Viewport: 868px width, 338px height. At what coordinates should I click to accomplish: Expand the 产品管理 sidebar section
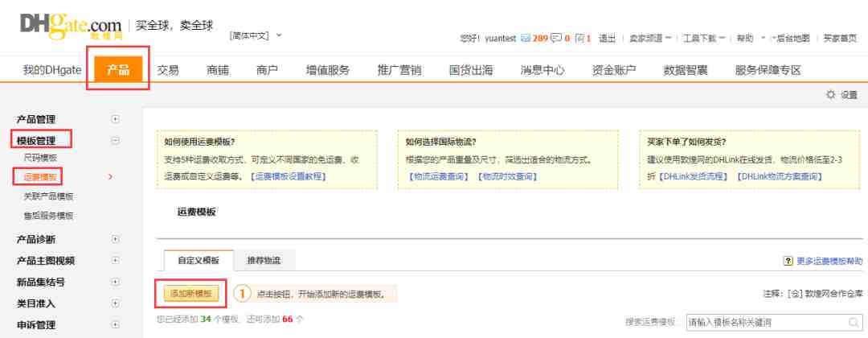tap(115, 119)
